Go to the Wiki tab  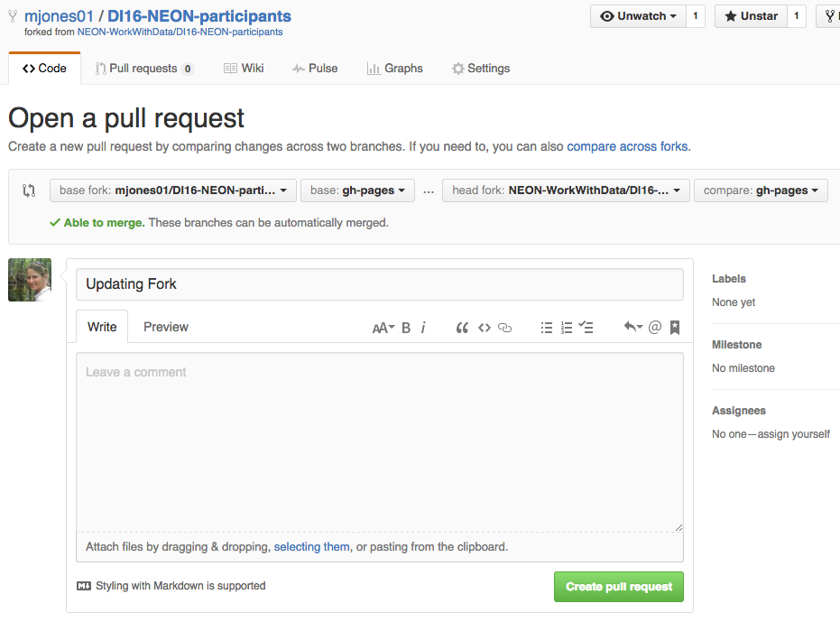(x=244, y=68)
